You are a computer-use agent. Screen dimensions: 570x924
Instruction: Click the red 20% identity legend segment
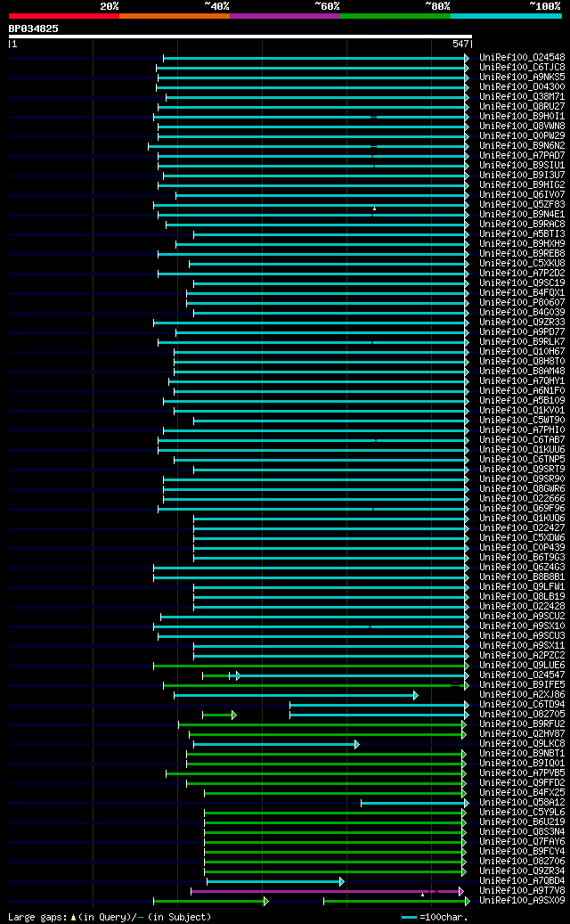click(63, 16)
